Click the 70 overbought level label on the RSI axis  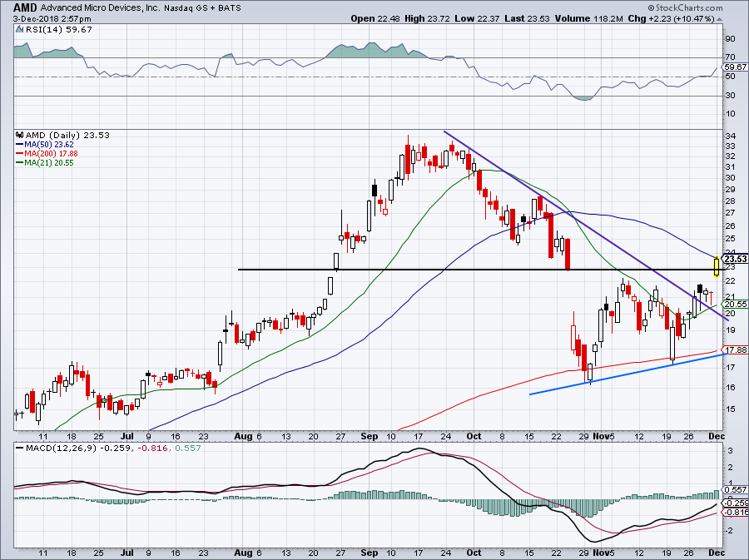[731, 57]
